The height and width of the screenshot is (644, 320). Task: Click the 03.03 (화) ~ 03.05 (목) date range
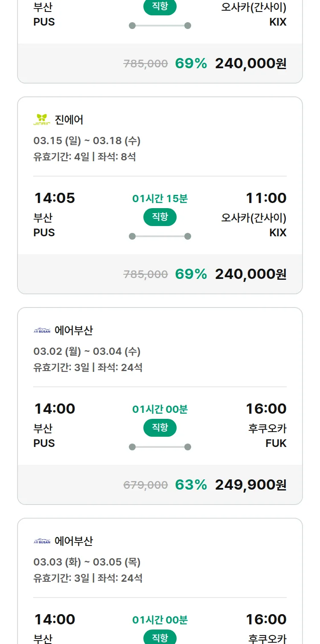[87, 562]
